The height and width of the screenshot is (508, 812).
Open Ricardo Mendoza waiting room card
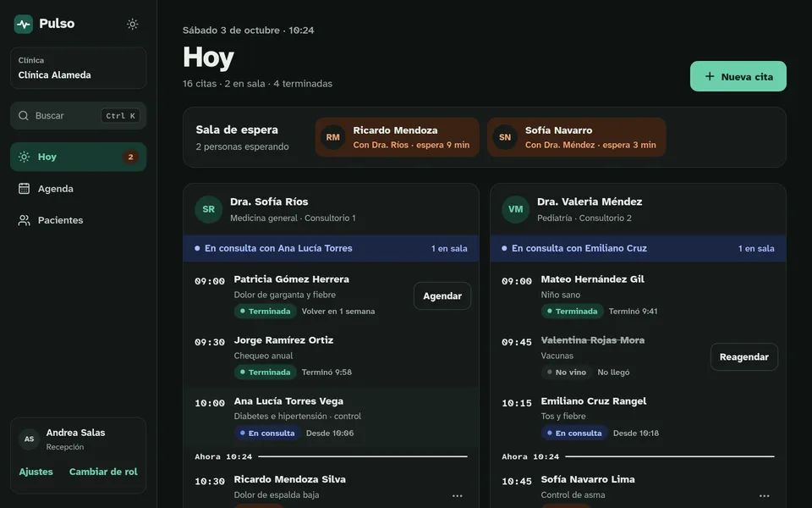[x=398, y=137]
